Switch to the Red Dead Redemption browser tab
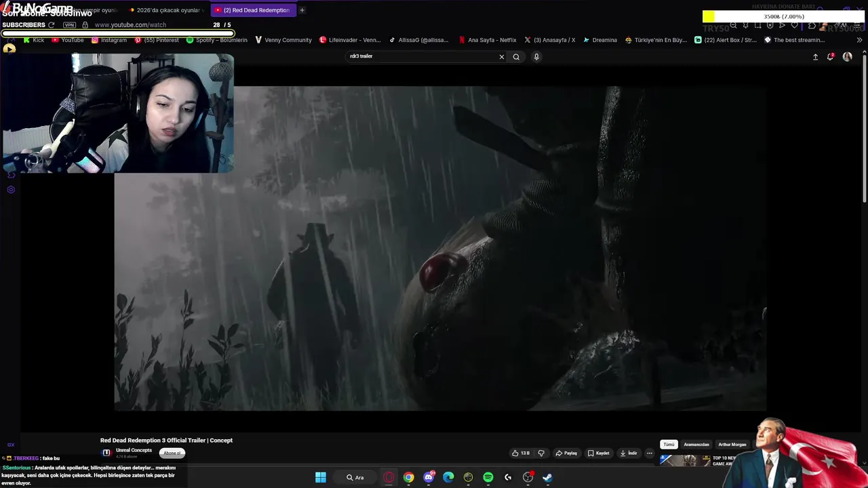Screen dimensions: 868x488 [x=253, y=10]
